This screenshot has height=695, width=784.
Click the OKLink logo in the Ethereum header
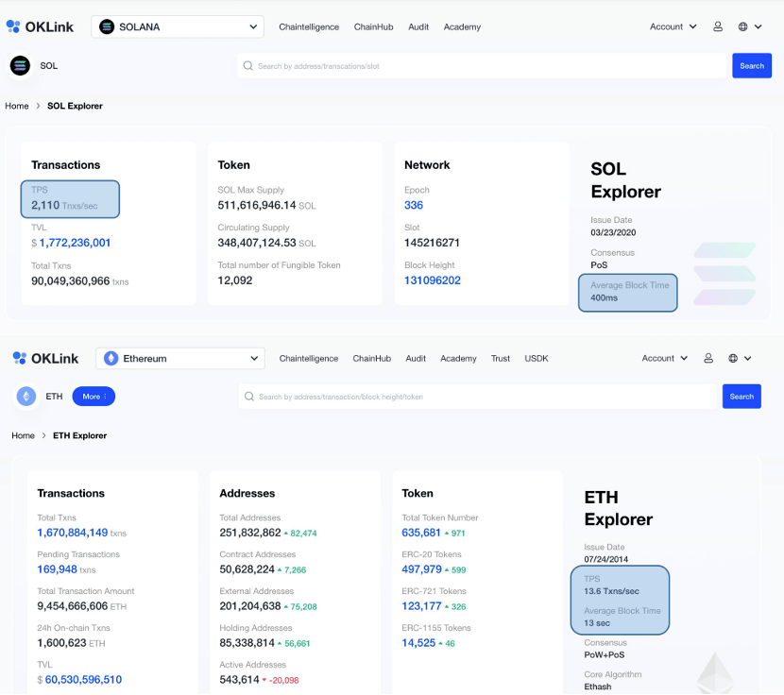pos(45,358)
